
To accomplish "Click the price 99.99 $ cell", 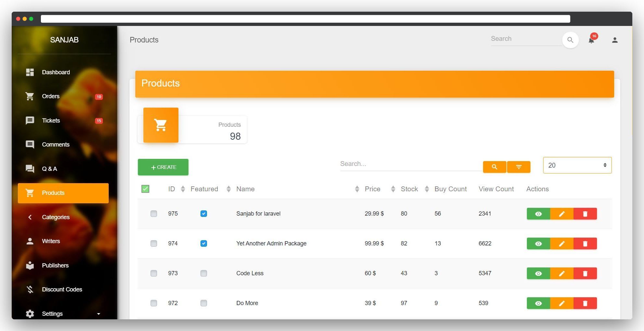I will (374, 243).
